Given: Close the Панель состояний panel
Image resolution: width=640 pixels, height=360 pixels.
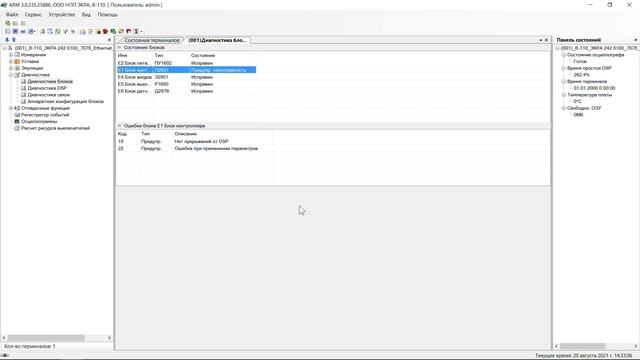Looking at the screenshot, I should click(636, 40).
